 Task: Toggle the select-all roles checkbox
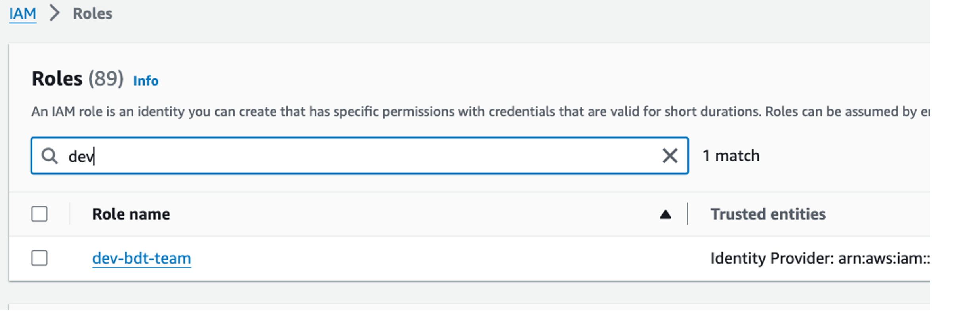(40, 214)
